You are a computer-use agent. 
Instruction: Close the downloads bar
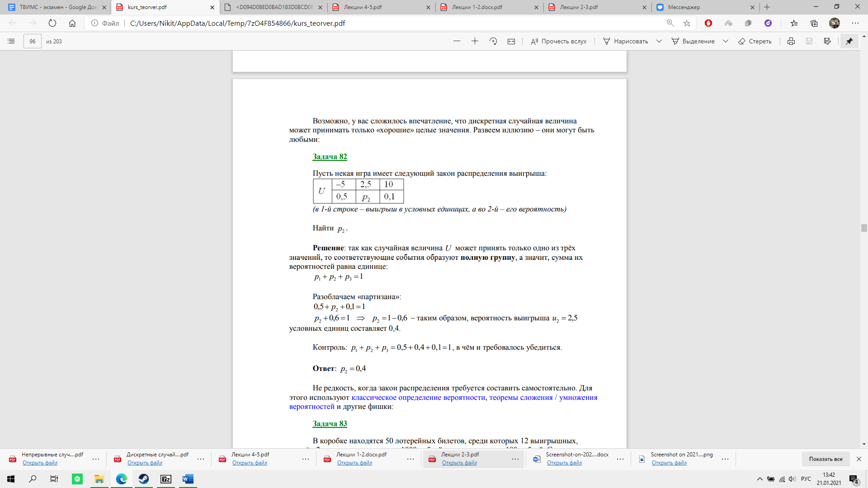(x=859, y=459)
